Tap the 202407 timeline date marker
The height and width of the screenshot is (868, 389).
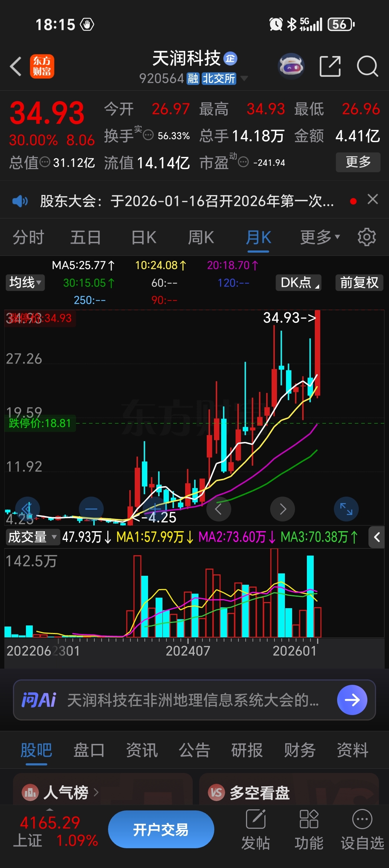point(188,651)
